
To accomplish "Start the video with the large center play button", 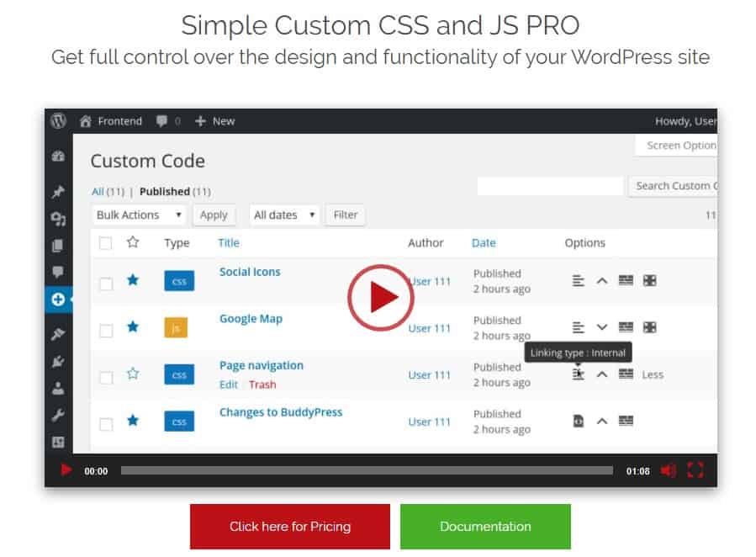I will pyautogui.click(x=381, y=297).
